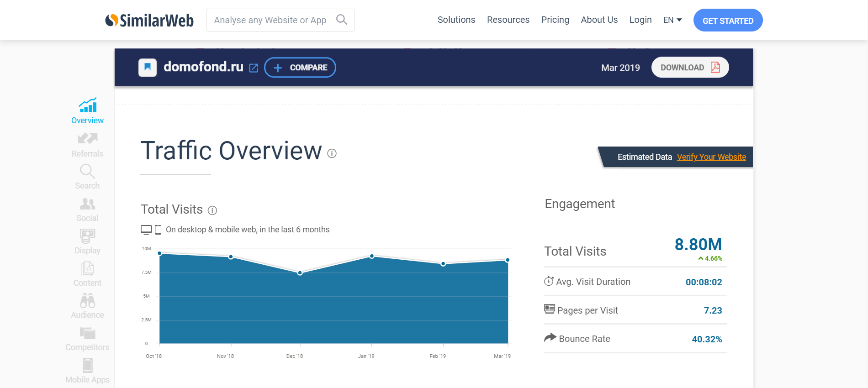Open the Search magnifier in sidebar
The width and height of the screenshot is (868, 388).
point(87,172)
